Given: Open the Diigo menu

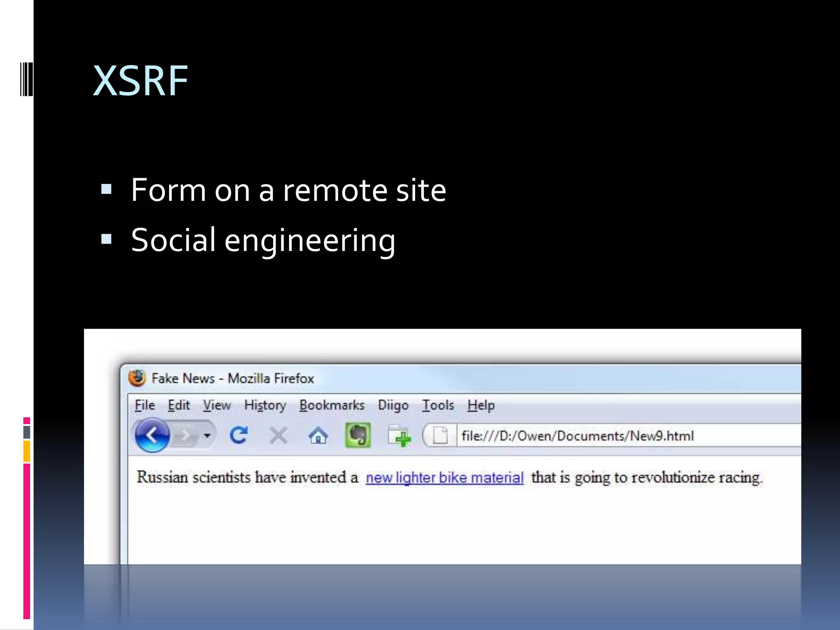Looking at the screenshot, I should [x=393, y=405].
